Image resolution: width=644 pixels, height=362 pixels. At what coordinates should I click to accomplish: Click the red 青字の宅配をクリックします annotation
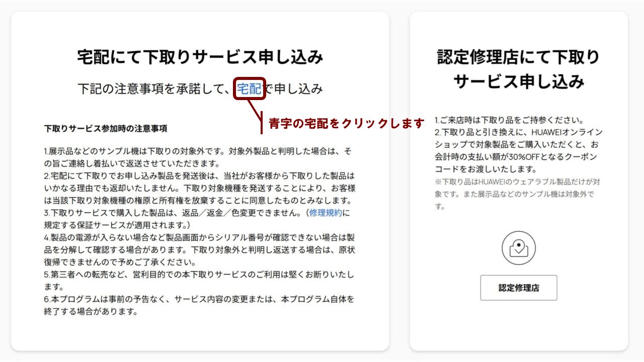pyautogui.click(x=347, y=123)
